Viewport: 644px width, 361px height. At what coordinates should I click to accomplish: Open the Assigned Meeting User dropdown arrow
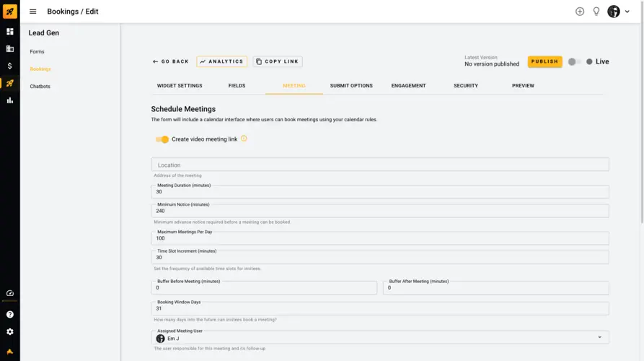pyautogui.click(x=599, y=338)
